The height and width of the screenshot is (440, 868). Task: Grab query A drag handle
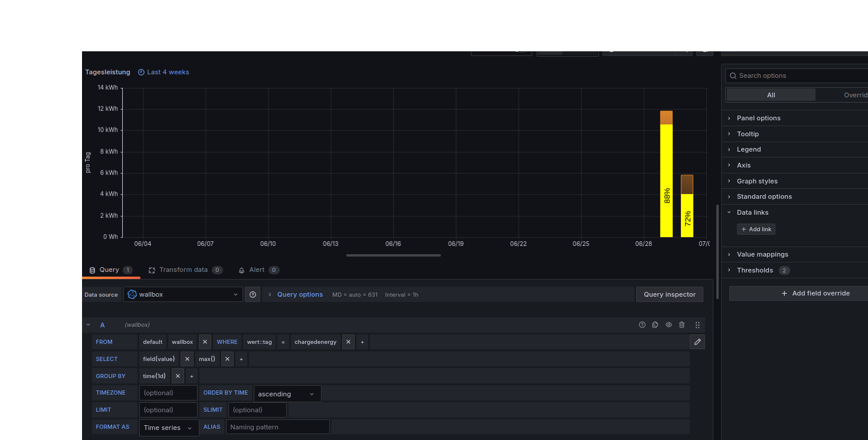(x=697, y=325)
